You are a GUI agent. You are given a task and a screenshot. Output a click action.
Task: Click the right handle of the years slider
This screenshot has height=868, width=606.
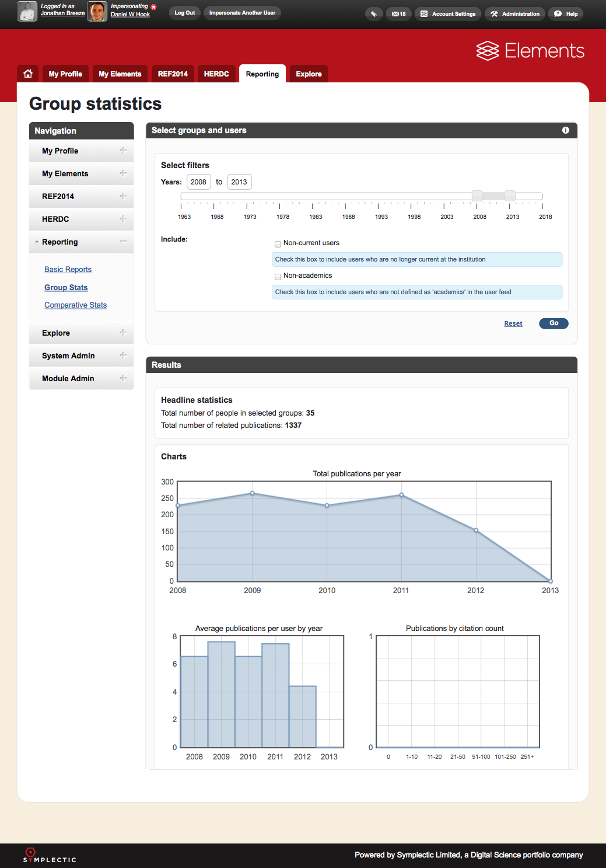coord(510,196)
